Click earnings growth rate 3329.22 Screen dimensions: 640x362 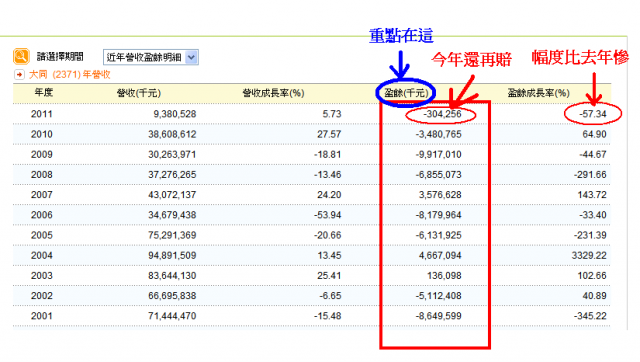point(590,255)
